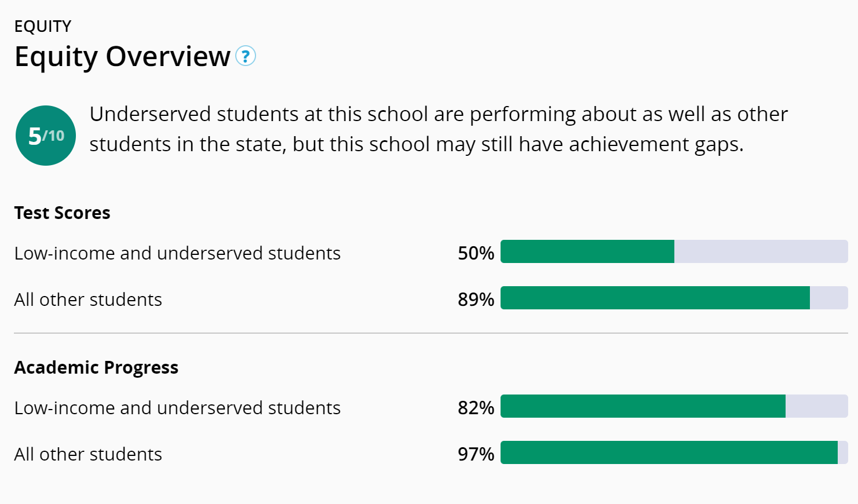Click Low-income and underserved students under Test Scores
The height and width of the screenshot is (504, 858).
click(x=177, y=253)
